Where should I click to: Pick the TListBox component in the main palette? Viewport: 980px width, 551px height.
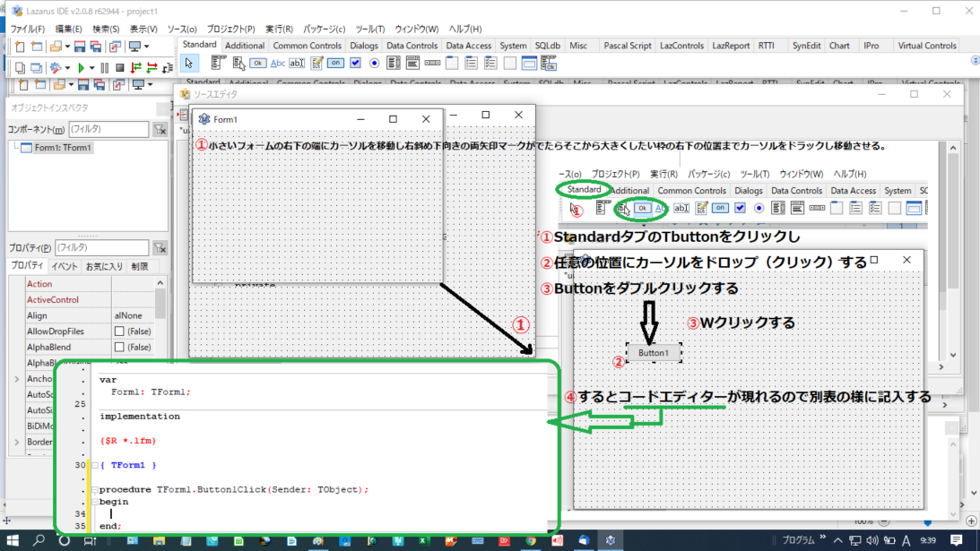point(393,63)
